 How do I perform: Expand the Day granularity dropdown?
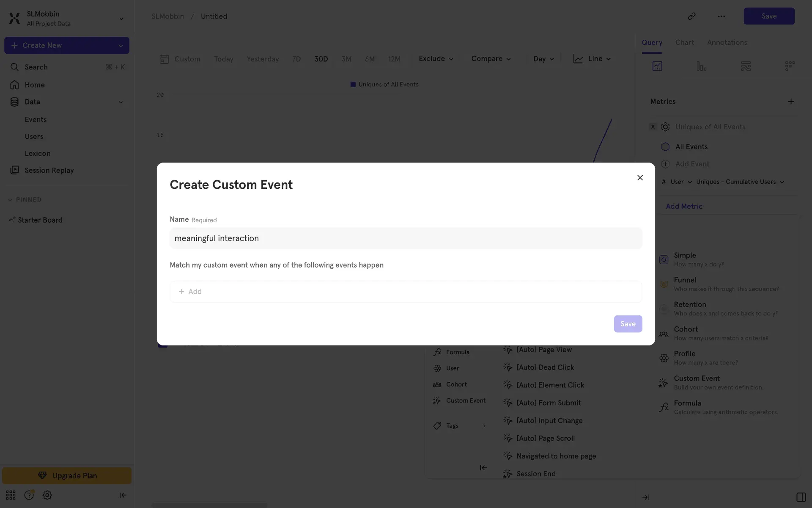click(x=543, y=59)
